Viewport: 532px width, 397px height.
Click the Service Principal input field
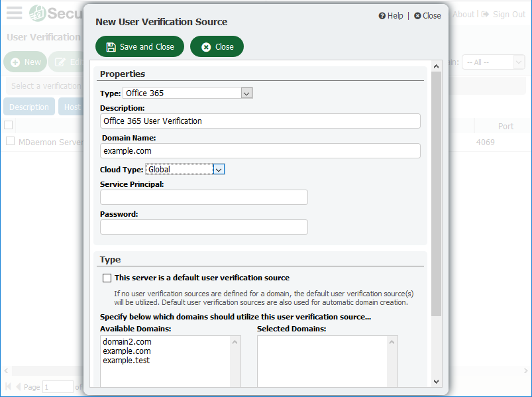(x=204, y=197)
